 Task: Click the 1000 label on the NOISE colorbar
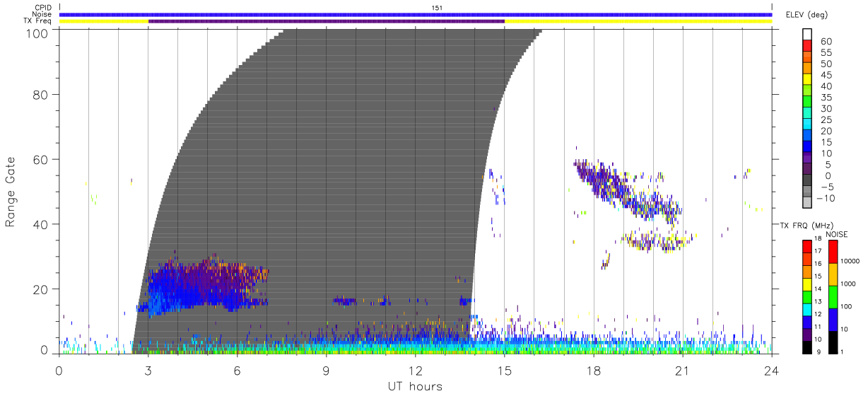tap(849, 284)
